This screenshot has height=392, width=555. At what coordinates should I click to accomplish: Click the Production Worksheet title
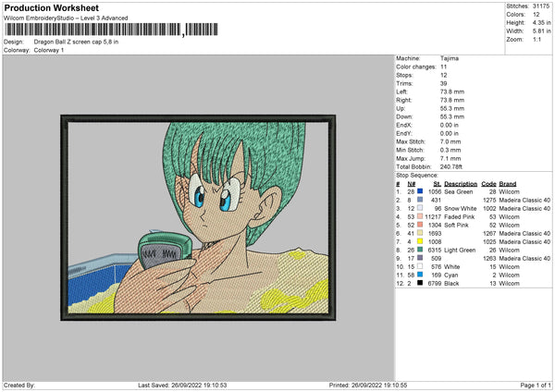51,7
